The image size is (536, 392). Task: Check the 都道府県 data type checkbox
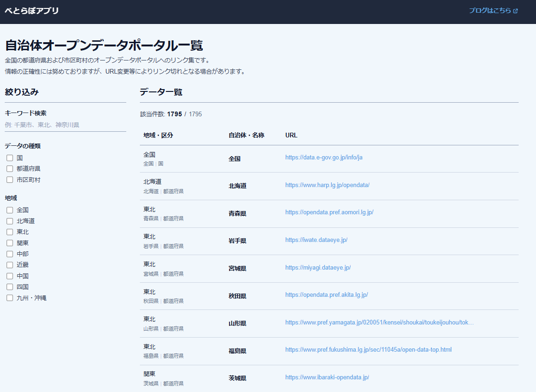[10, 169]
